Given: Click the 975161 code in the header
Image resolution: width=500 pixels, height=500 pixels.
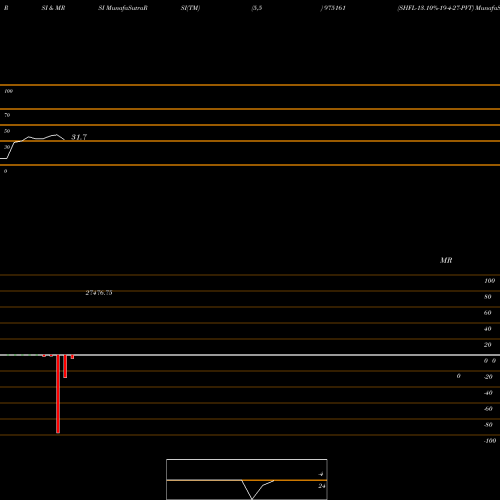Looking at the screenshot, I should (x=334, y=8).
